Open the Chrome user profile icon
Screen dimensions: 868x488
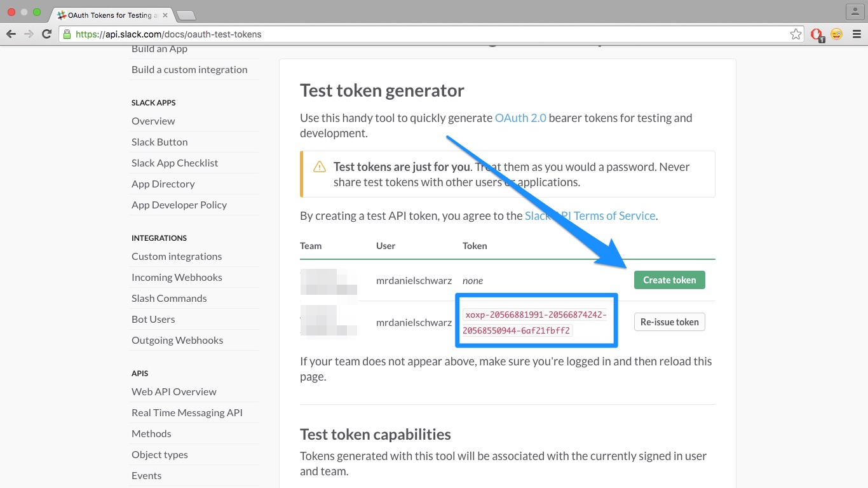pos(855,11)
